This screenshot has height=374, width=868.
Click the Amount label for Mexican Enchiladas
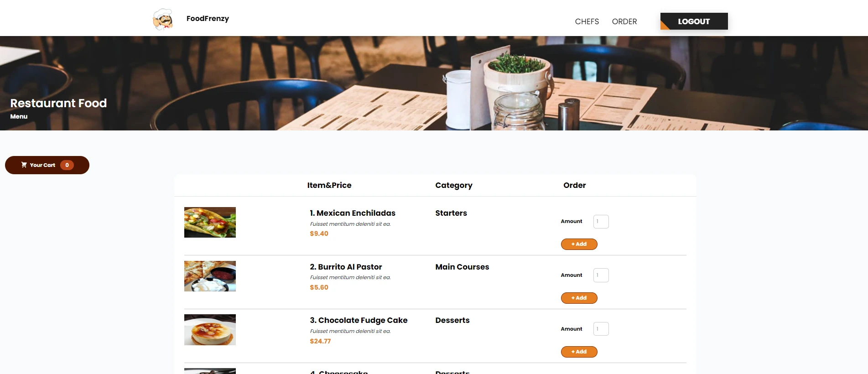pos(572,221)
